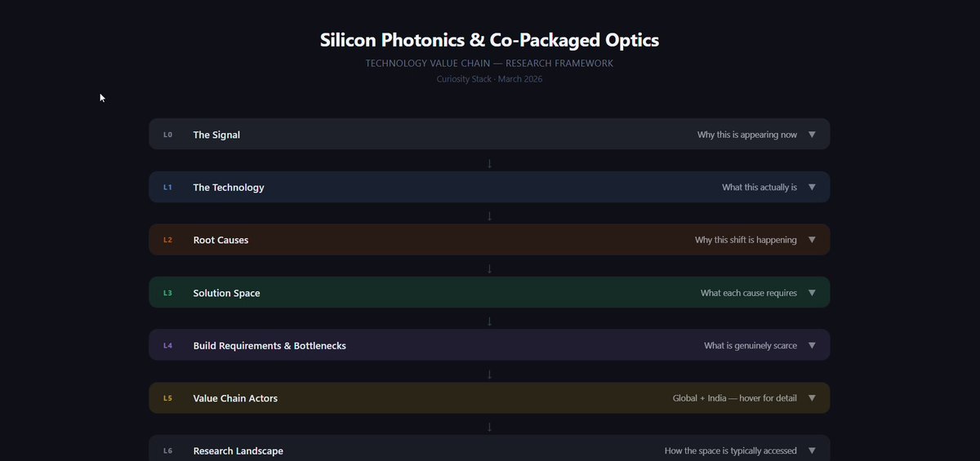The height and width of the screenshot is (461, 980).
Task: Expand The Signal row arrow
Action: point(812,135)
